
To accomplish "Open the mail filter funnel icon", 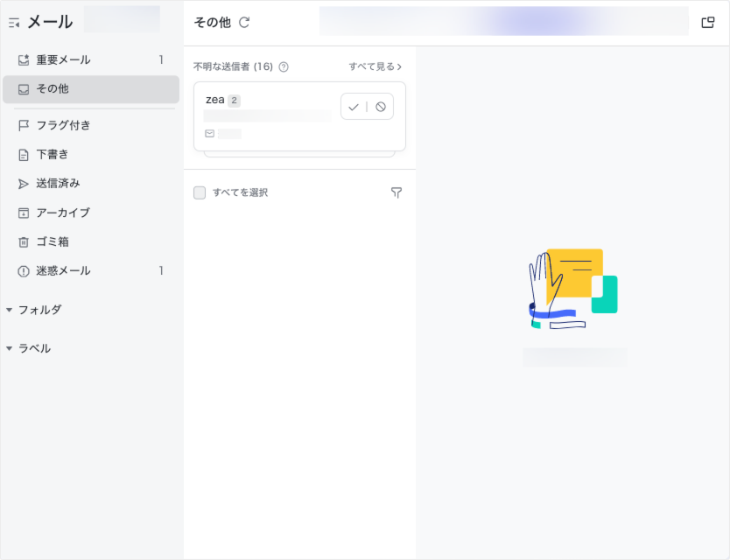I will click(x=397, y=192).
